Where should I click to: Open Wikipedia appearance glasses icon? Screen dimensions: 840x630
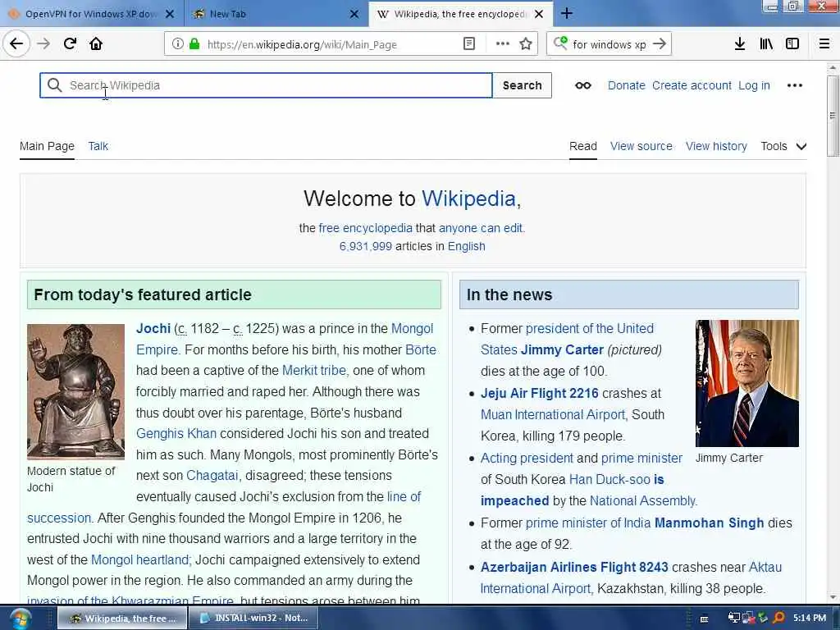click(583, 85)
